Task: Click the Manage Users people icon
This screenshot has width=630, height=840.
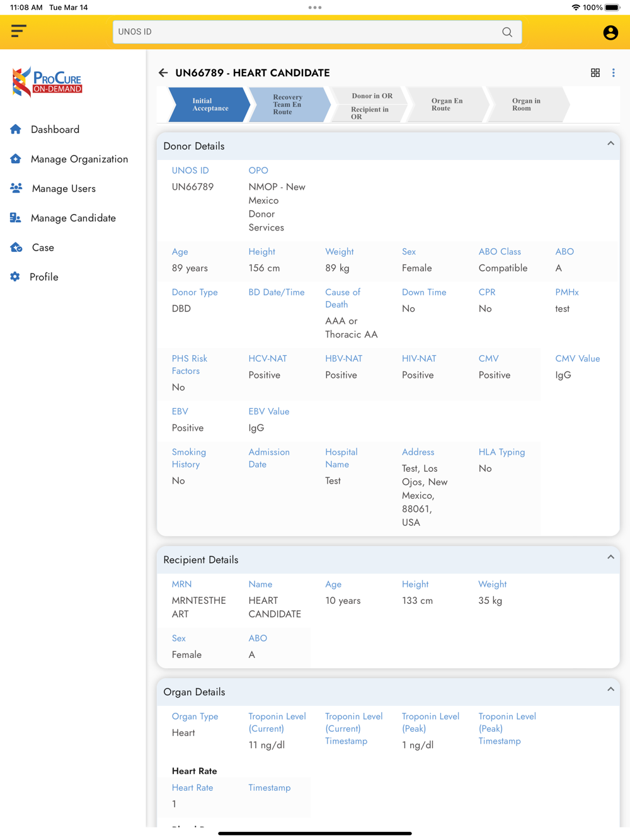Action: pos(16,188)
